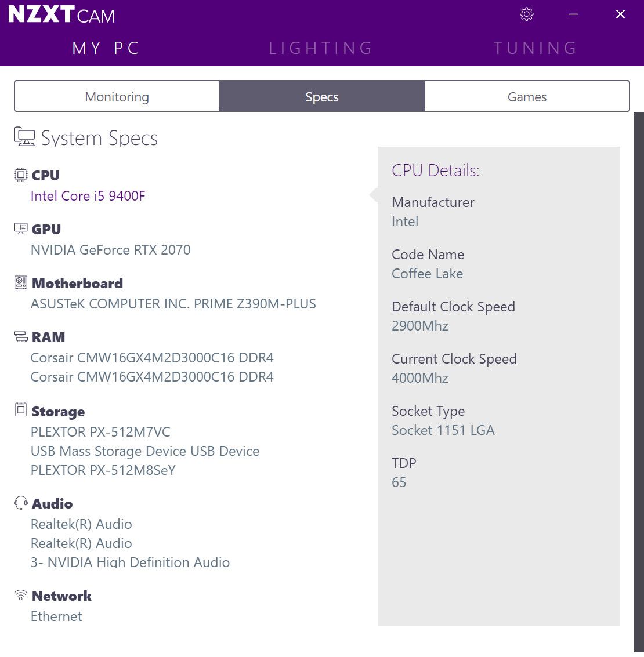Click the Network wifi icon
Screen dimensions: 644x657
coord(21,595)
